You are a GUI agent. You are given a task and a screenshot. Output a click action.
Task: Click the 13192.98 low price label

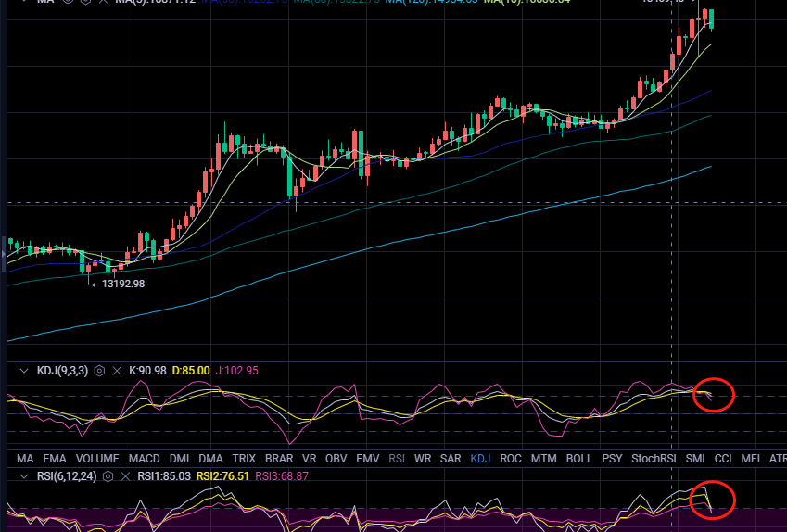click(122, 284)
